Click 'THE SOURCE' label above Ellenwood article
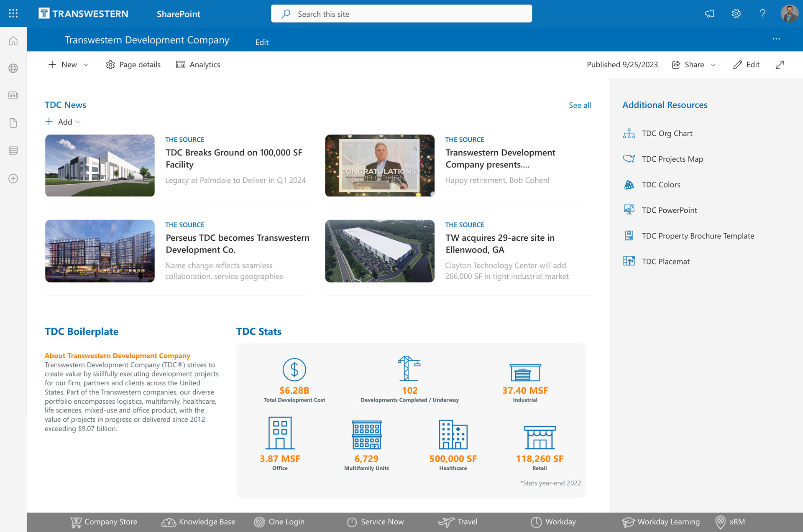The image size is (803, 532). click(464, 225)
